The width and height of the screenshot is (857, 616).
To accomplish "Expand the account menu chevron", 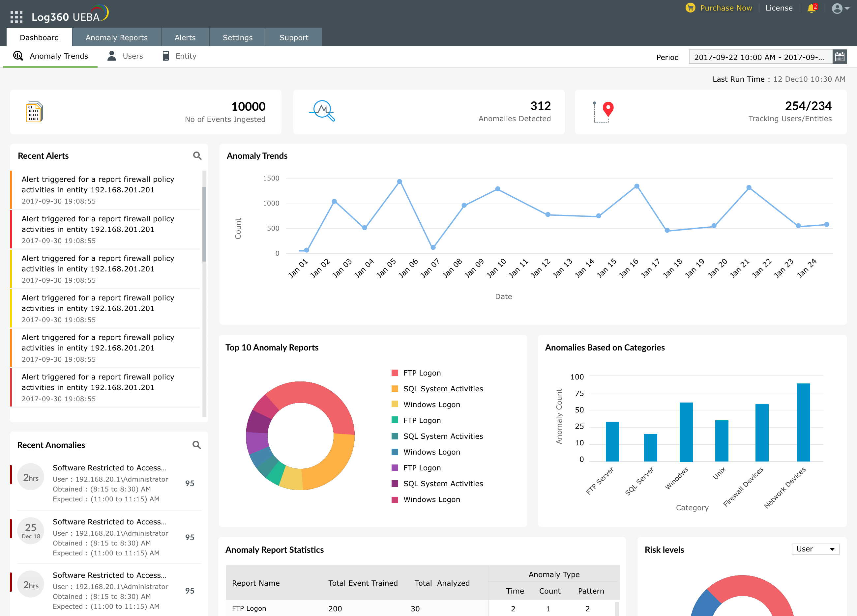I will pyautogui.click(x=846, y=8).
